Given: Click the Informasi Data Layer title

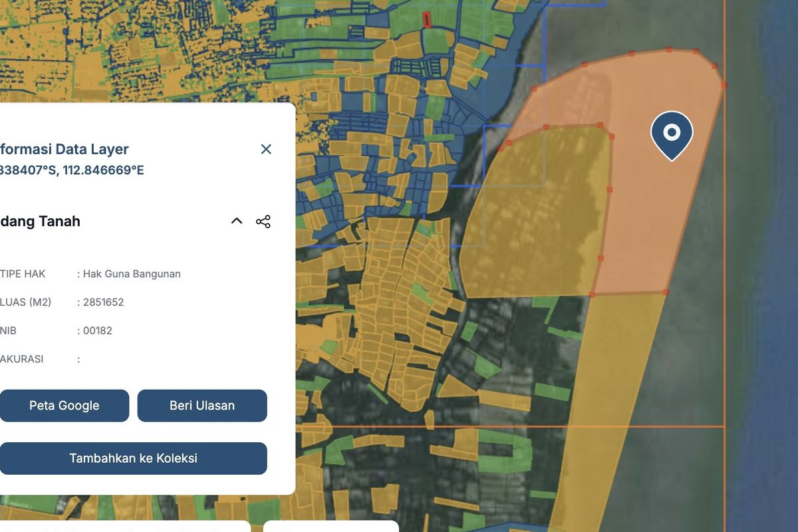Looking at the screenshot, I should (64, 150).
